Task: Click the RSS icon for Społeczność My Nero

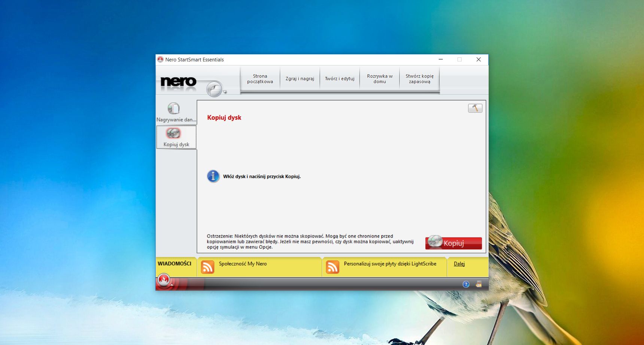Action: [x=207, y=267]
